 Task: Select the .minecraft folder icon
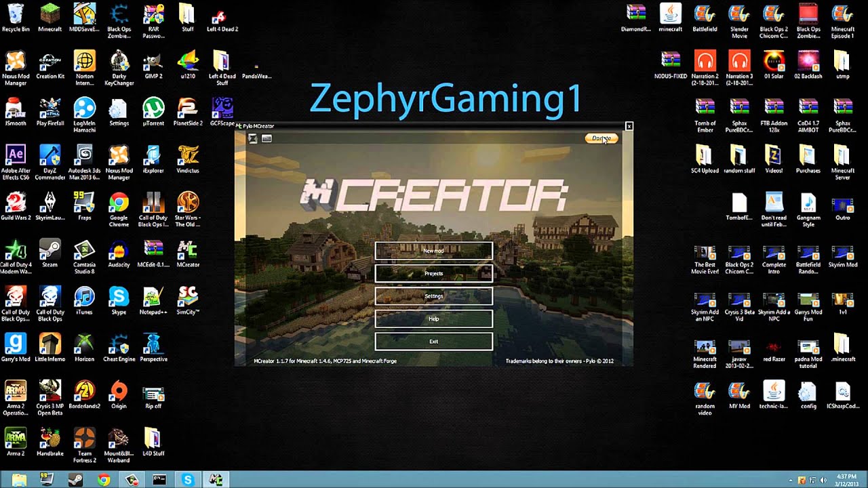point(843,348)
